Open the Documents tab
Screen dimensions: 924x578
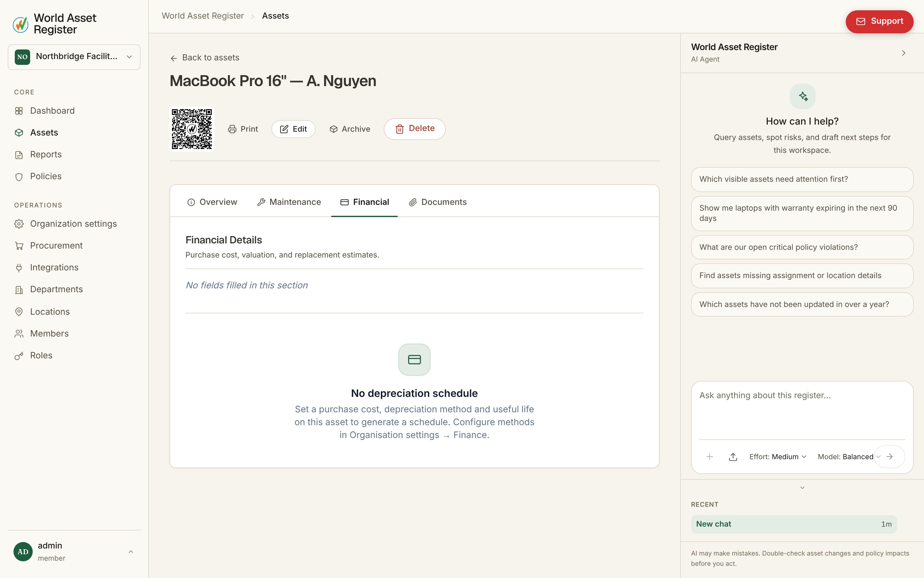438,202
